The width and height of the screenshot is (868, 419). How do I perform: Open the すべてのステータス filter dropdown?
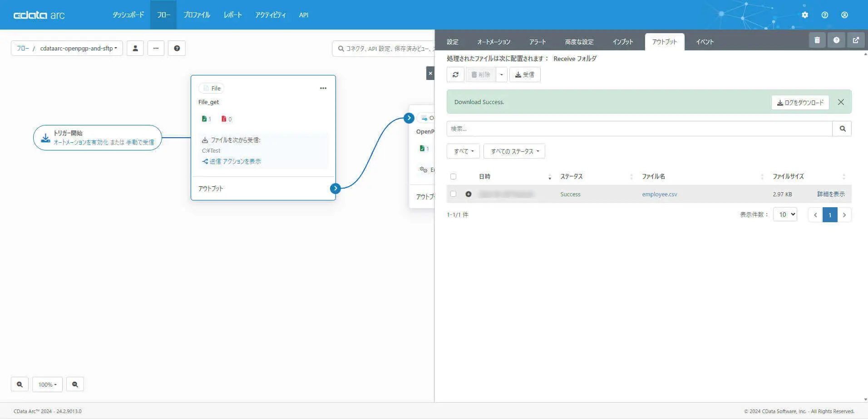[514, 151]
